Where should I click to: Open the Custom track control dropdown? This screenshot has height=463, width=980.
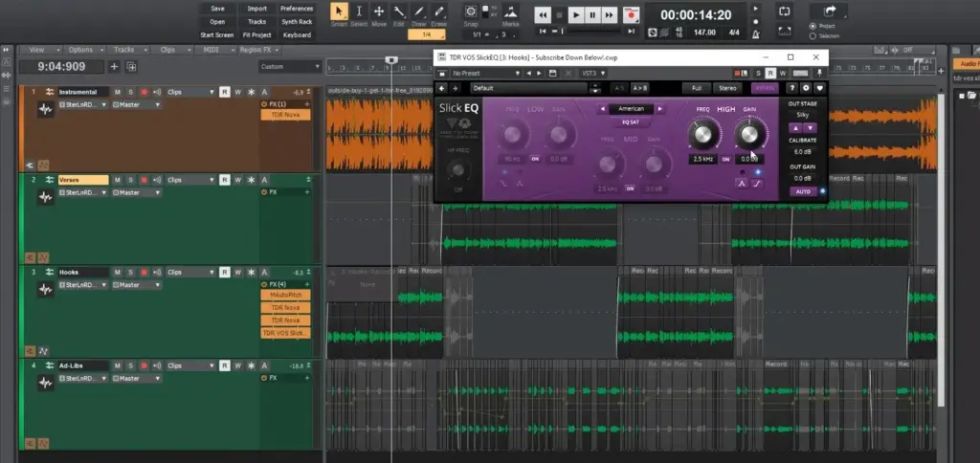pos(290,67)
